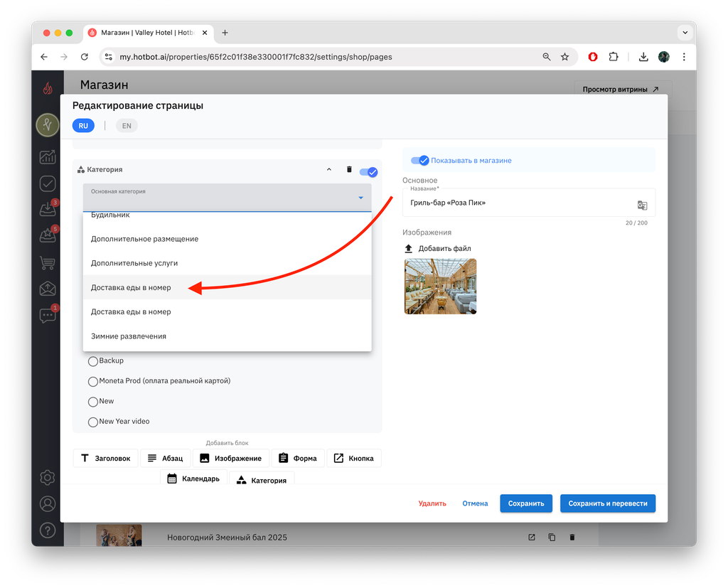Image resolution: width=728 pixels, height=588 pixels.
Task: Collapse the Категория block with the chevron
Action: (x=329, y=169)
